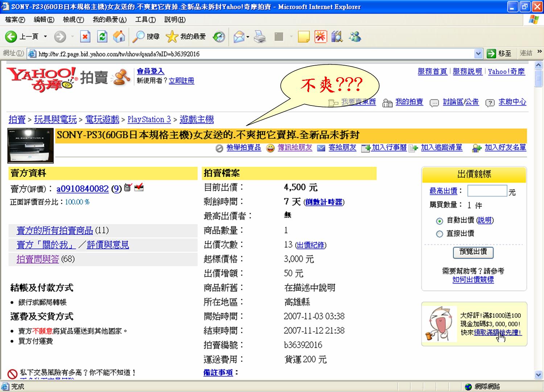Click the PlayStation 3 breadcrumb link
The image size is (544, 392).
[x=149, y=119]
